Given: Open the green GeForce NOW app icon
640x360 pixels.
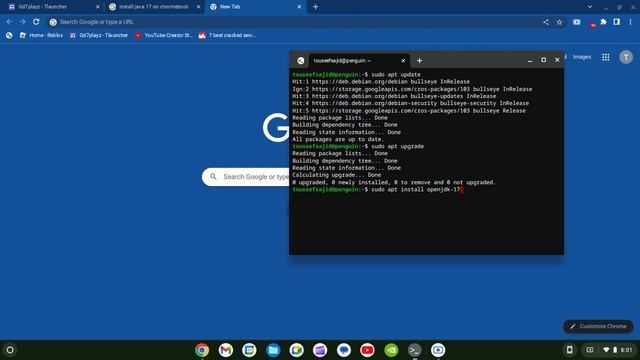Looking at the screenshot, I should 391,350.
